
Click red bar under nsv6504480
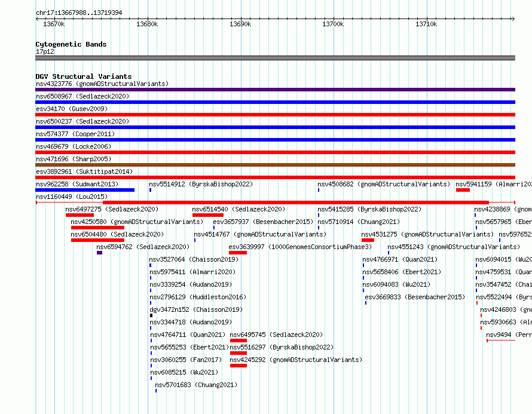click(97, 240)
